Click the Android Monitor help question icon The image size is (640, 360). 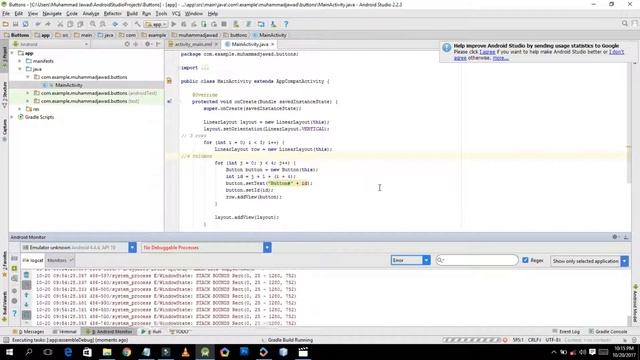[x=14, y=313]
